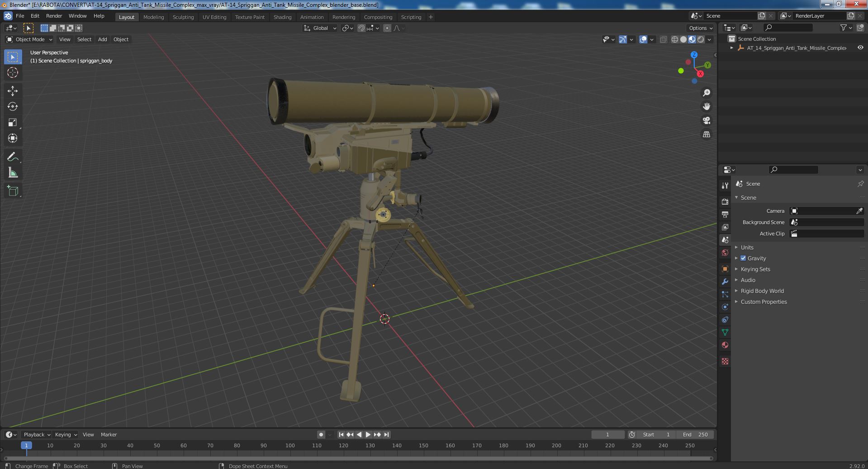Screen dimensions: 868x469
Task: Toggle auto keying record button
Action: (x=321, y=435)
